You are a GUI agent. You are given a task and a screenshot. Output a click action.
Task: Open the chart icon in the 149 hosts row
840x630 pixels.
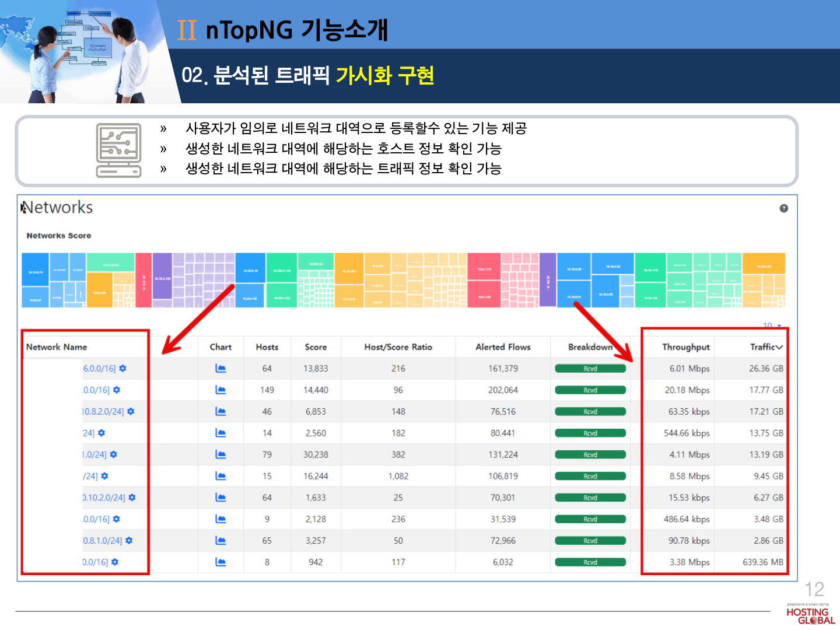point(220,390)
